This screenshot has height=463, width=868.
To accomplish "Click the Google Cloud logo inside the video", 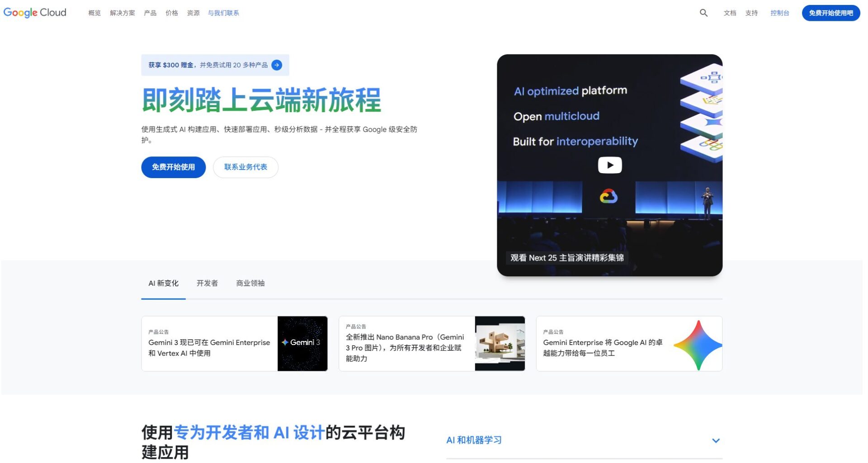I will pyautogui.click(x=608, y=196).
